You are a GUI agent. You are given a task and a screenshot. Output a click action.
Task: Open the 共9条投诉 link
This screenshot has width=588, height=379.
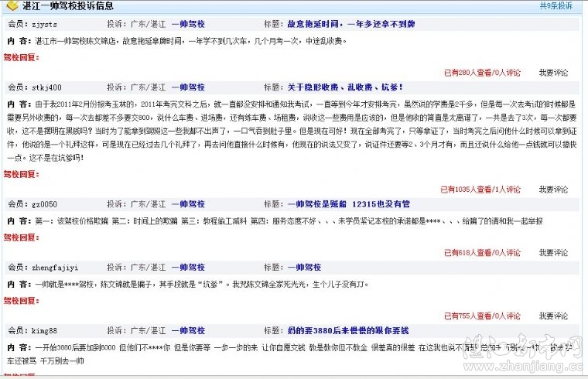[556, 6]
